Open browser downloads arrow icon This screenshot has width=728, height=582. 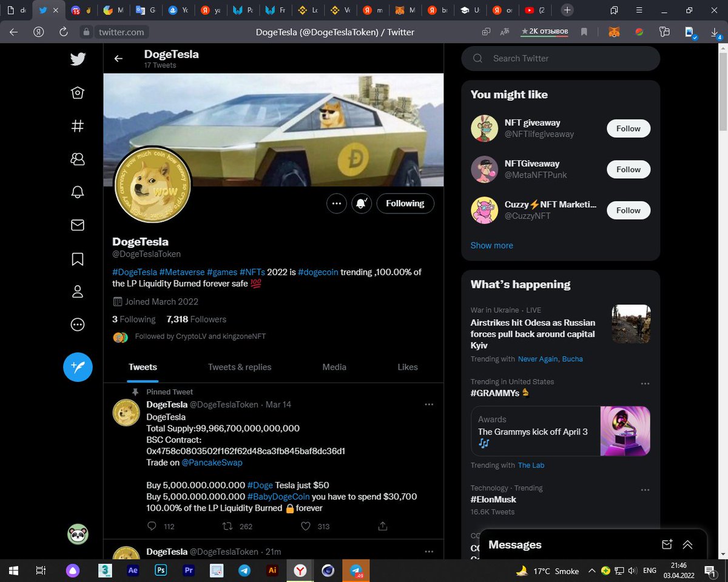(x=715, y=32)
